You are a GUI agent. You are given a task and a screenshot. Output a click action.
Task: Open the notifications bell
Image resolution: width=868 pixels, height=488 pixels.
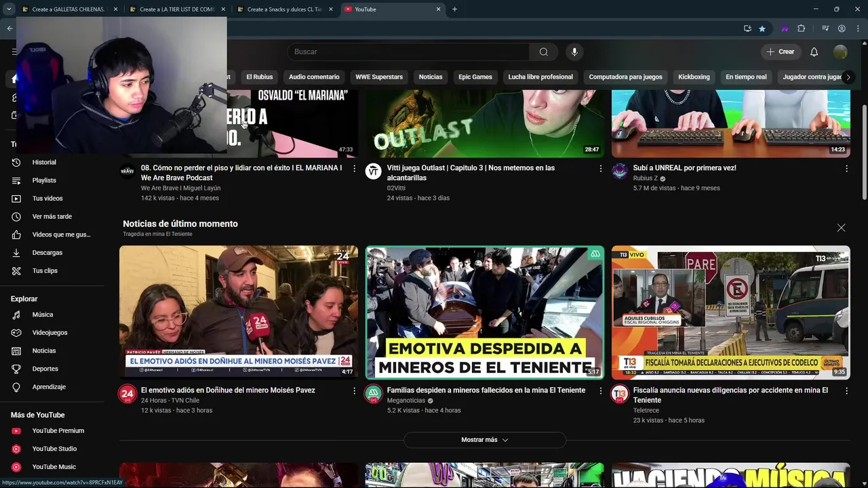point(814,52)
